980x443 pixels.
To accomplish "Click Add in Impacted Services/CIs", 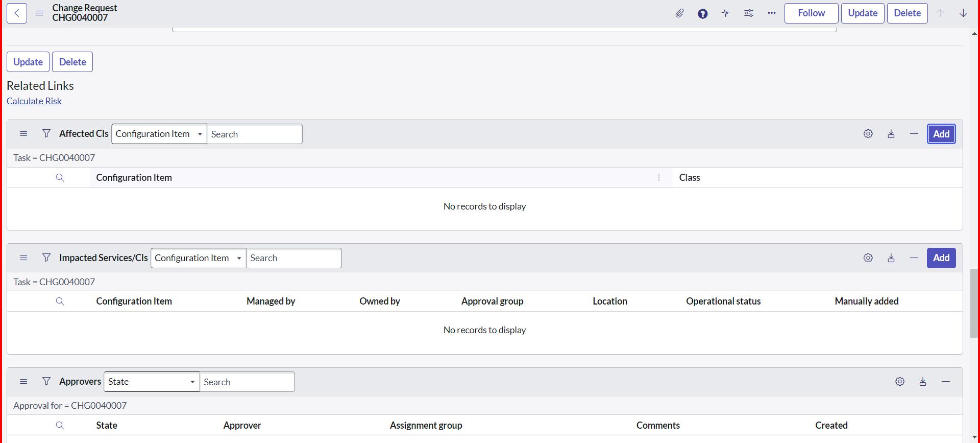I will coord(941,258).
